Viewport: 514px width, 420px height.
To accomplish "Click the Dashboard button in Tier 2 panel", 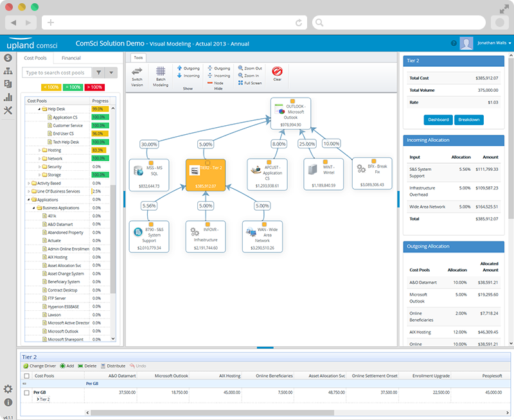I will pyautogui.click(x=439, y=119).
